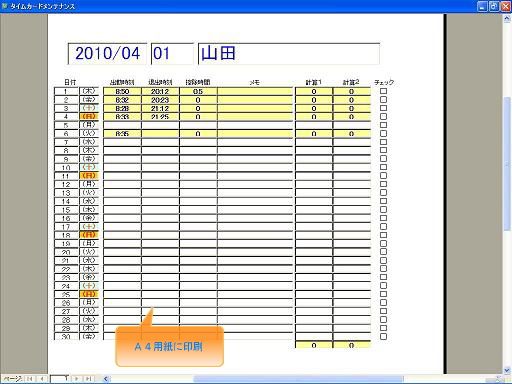
Task: Click the 山田 name field
Action: [289, 54]
